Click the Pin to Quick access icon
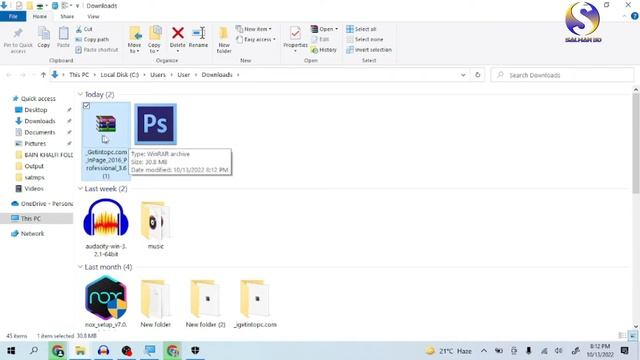Viewport: 640px width, 360px height. (18, 40)
